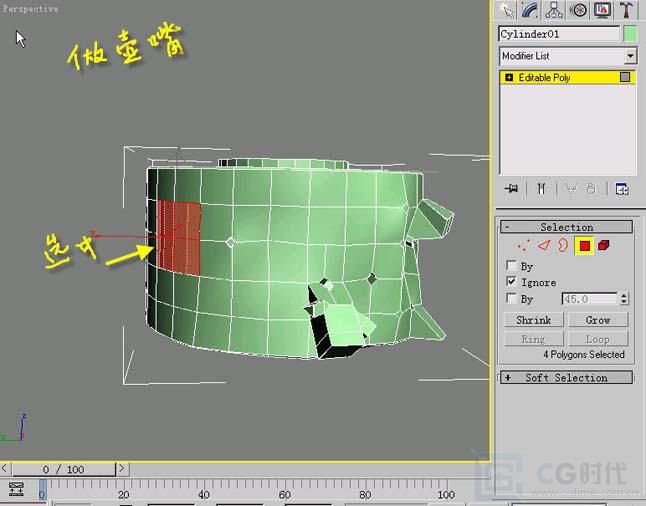Screen dimensions: 646x506
Task: Select Edge sub-object level icon
Action: click(x=544, y=245)
